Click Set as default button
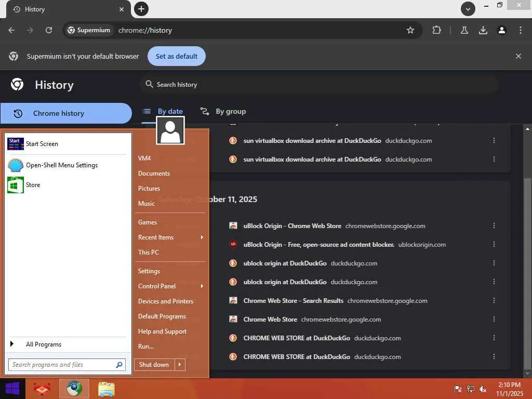Screen dimensions: 532x399 tap(177, 56)
